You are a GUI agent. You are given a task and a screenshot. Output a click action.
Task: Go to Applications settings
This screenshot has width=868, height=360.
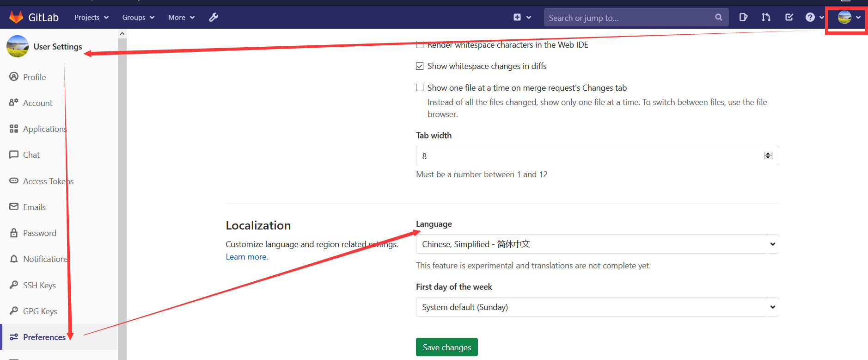pyautogui.click(x=45, y=129)
